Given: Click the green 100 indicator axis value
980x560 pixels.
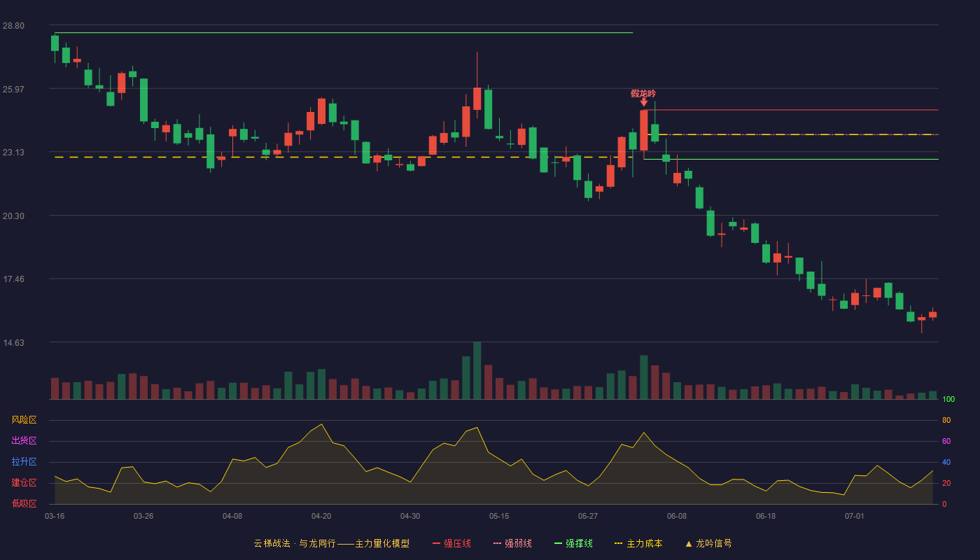Looking at the screenshot, I should pyautogui.click(x=948, y=400).
